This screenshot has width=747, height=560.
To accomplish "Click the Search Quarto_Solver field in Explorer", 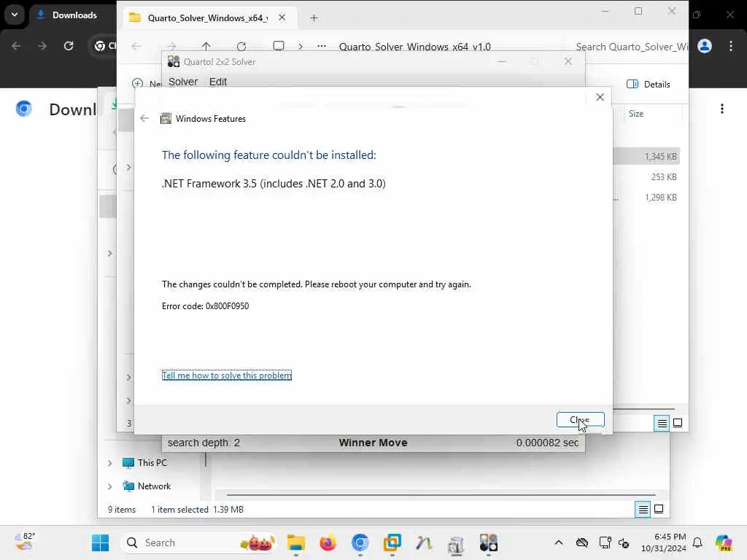I will point(631,47).
